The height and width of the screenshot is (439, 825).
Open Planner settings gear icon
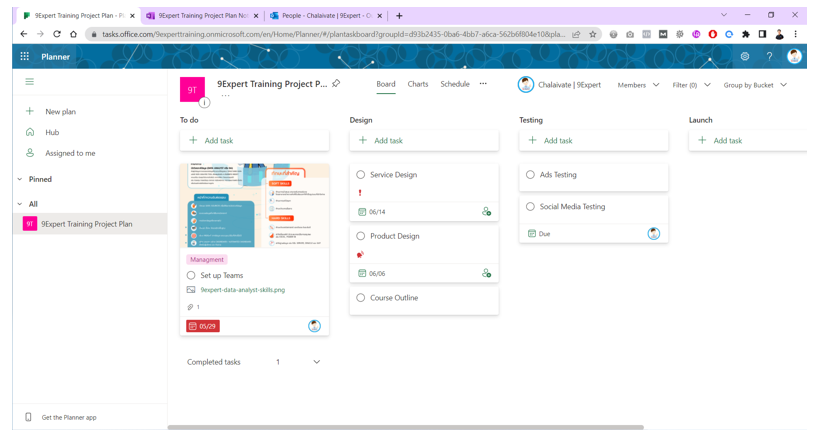(744, 56)
